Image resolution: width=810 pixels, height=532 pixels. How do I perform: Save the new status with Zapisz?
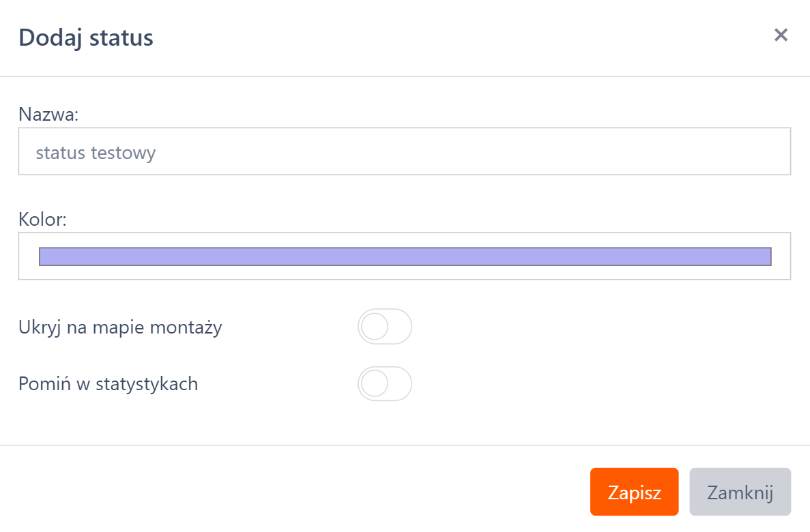coord(634,492)
